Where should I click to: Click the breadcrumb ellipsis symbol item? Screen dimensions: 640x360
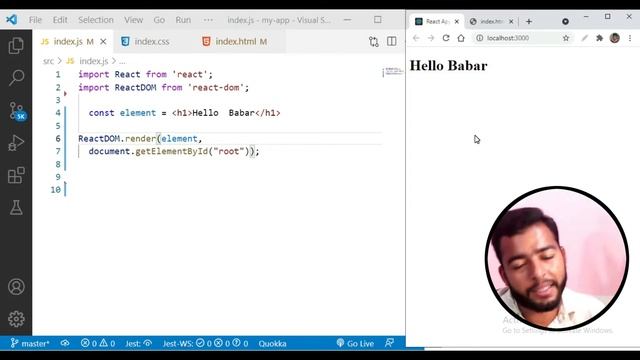click(122, 61)
